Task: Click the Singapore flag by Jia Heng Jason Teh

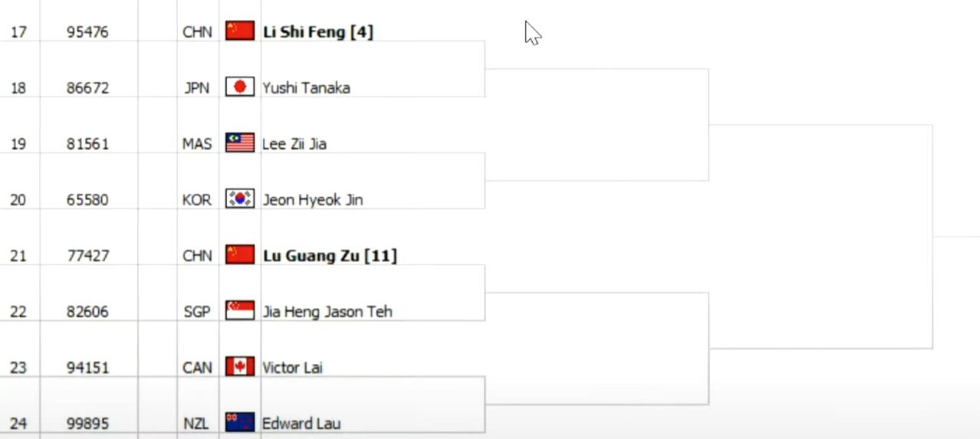Action: tap(240, 310)
